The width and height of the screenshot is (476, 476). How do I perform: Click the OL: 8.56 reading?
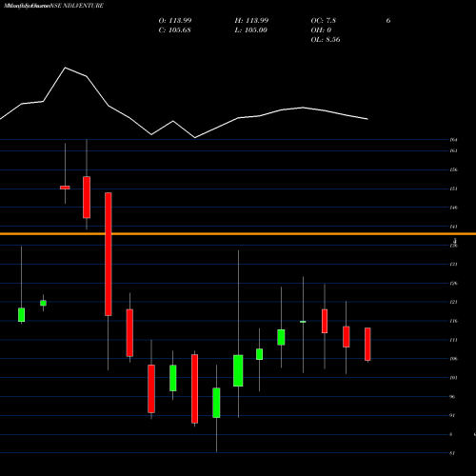point(326,40)
